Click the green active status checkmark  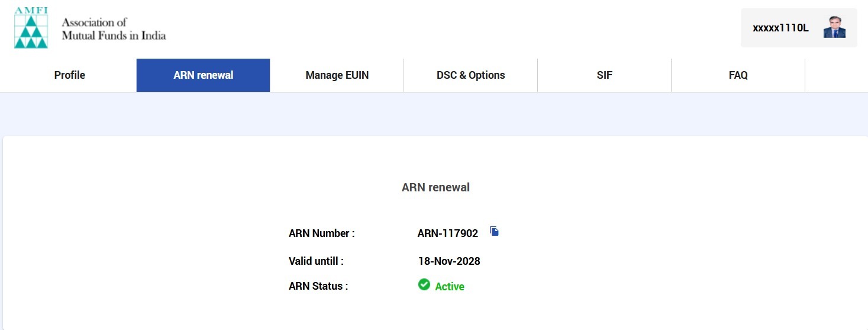coord(424,285)
